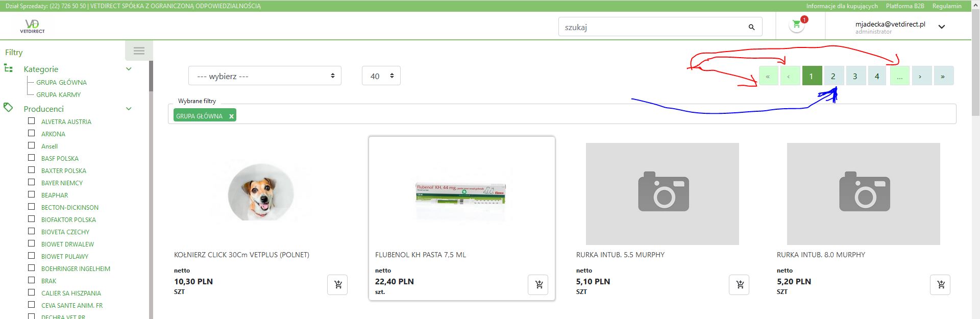The width and height of the screenshot is (980, 319).
Task: Click the search magnifier icon
Action: click(x=751, y=27)
